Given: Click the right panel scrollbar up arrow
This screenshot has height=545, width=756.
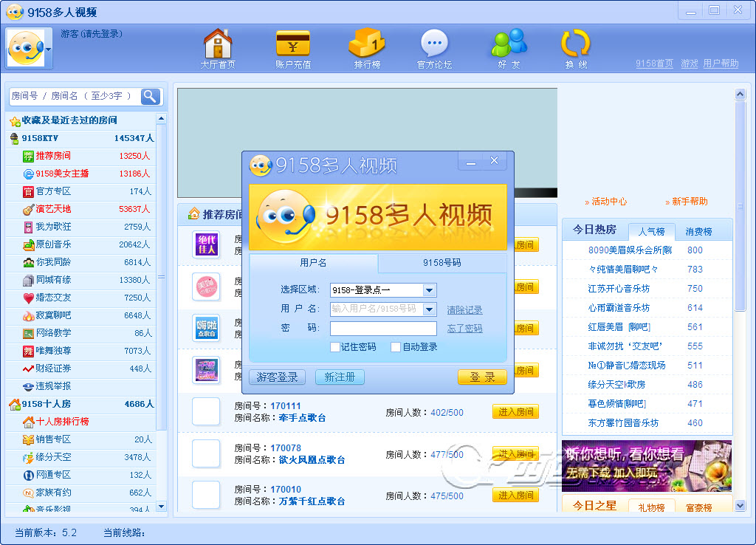Looking at the screenshot, I should pyautogui.click(x=740, y=94).
